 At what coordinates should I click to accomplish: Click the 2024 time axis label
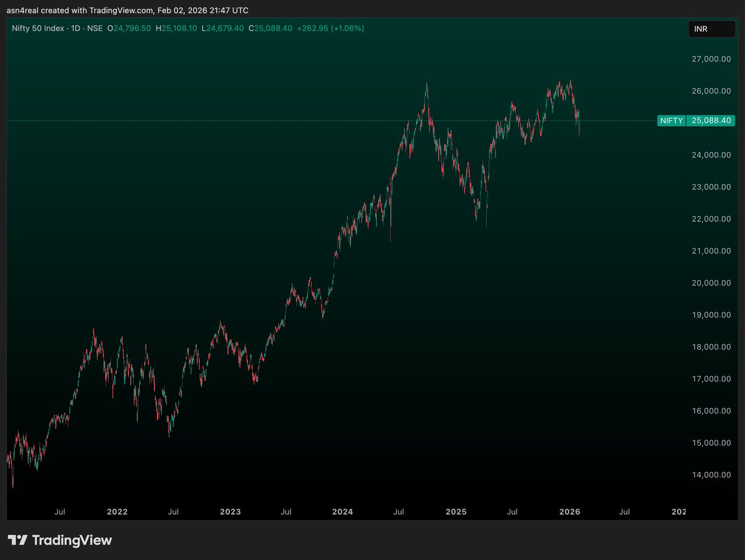(343, 512)
